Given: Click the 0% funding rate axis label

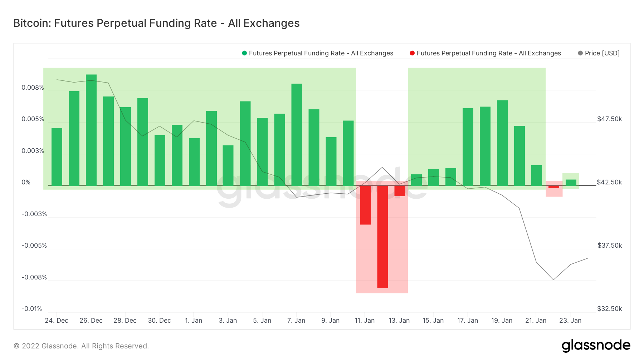Looking at the screenshot, I should tap(26, 182).
